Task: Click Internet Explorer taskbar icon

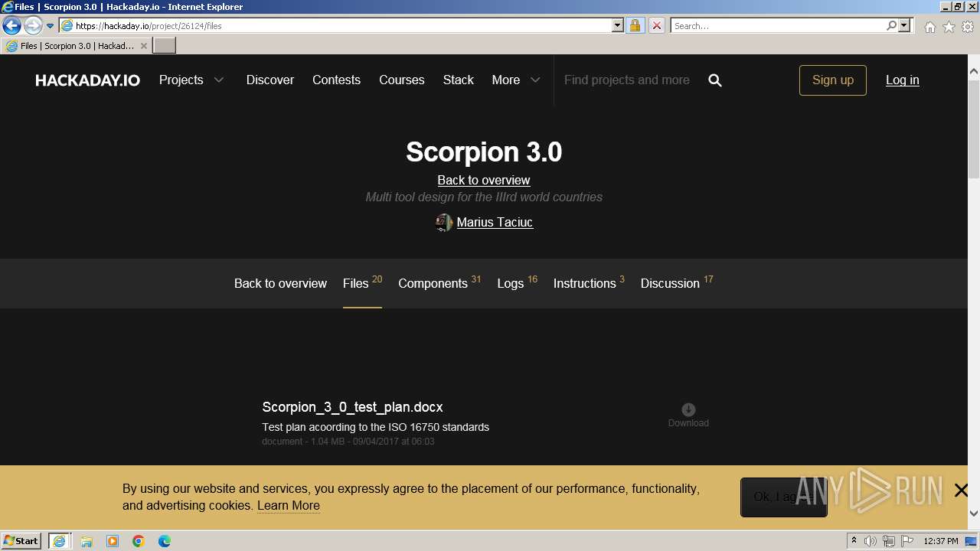Action: point(59,541)
